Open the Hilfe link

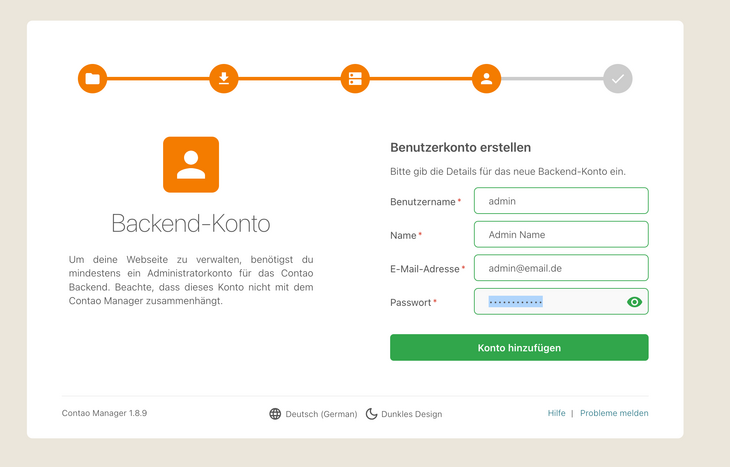coord(556,413)
